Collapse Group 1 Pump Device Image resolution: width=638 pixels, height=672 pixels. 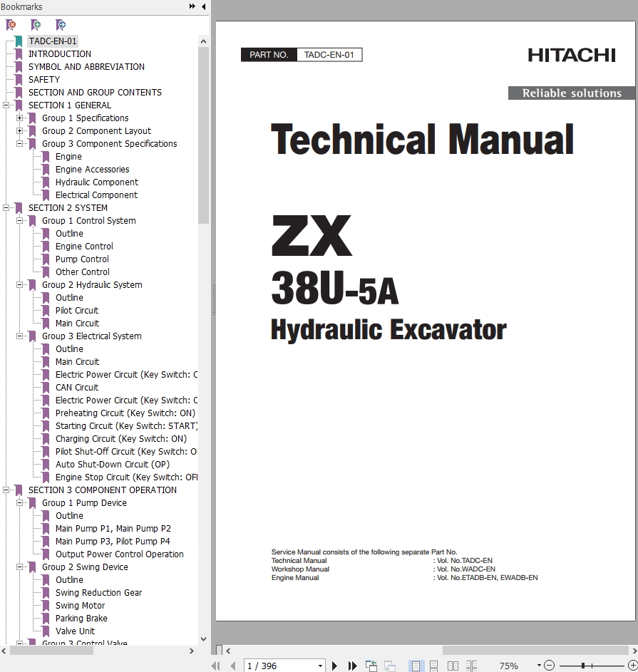(x=19, y=502)
